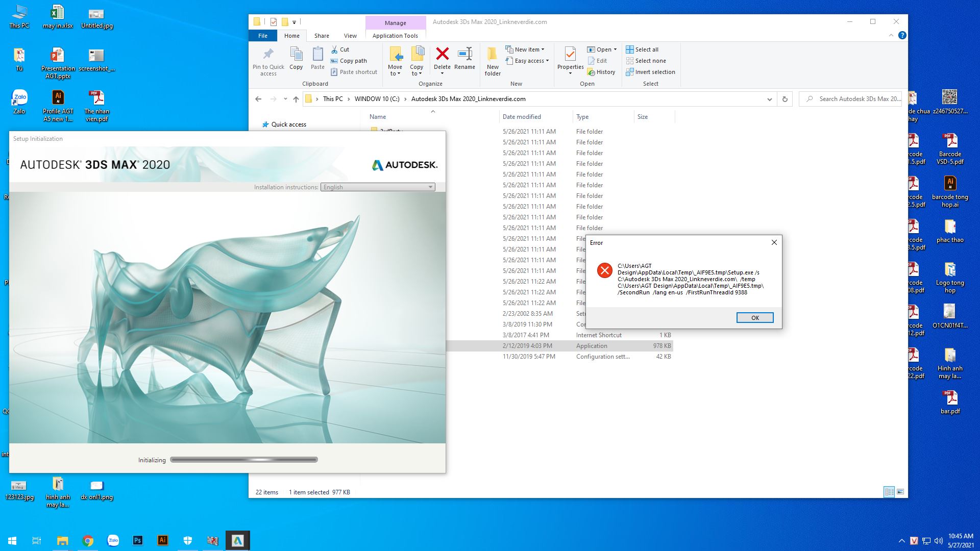Select the Internet Shortcut file row
This screenshot has height=551, width=980.
(560, 335)
